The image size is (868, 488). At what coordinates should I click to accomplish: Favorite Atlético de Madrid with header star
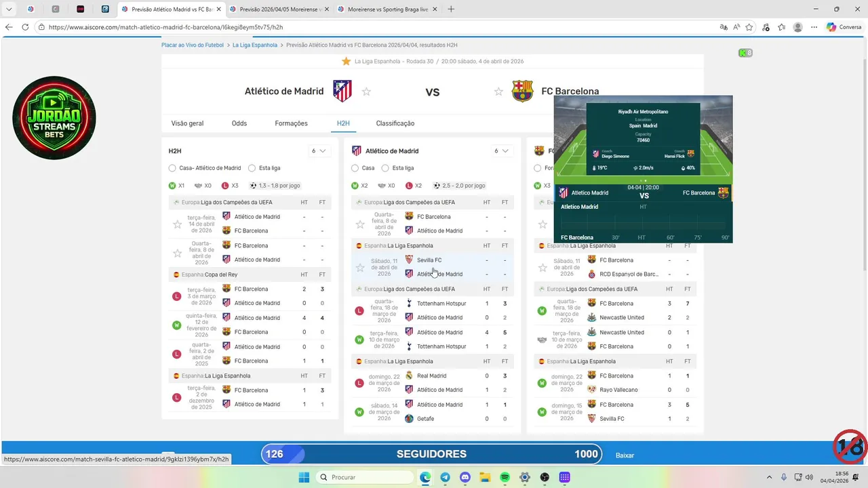tap(366, 91)
